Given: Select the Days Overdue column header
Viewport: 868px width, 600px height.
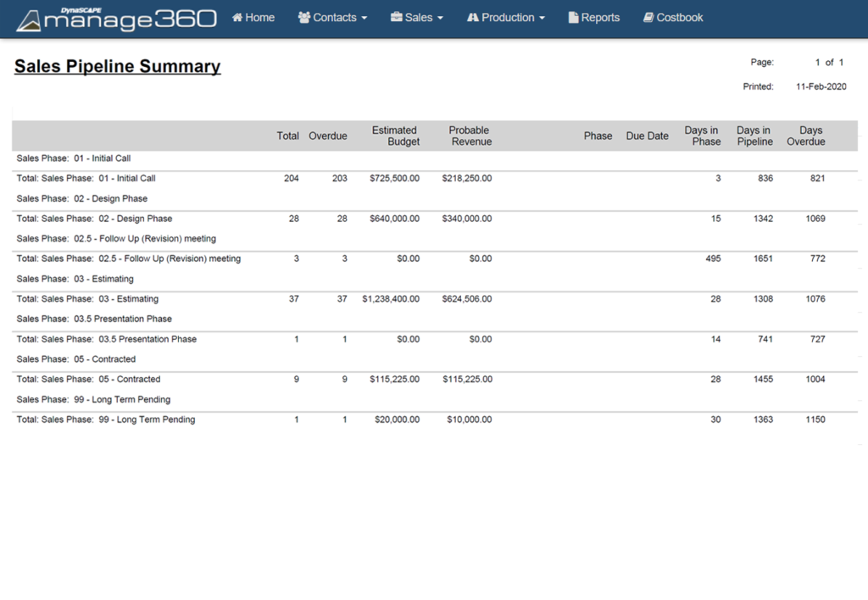Looking at the screenshot, I should point(810,136).
